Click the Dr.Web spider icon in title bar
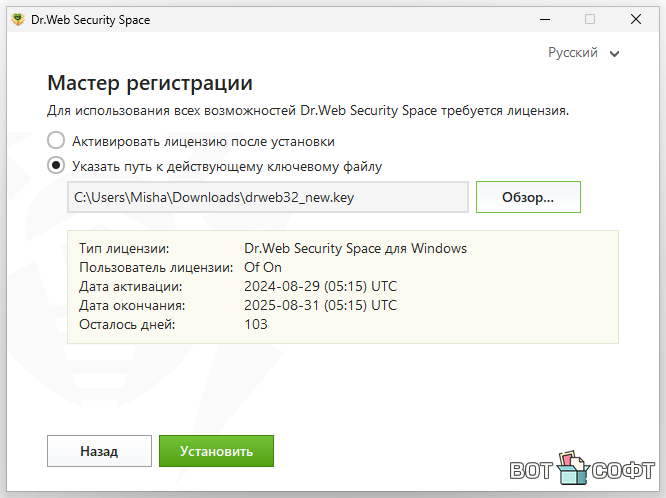 coord(18,20)
